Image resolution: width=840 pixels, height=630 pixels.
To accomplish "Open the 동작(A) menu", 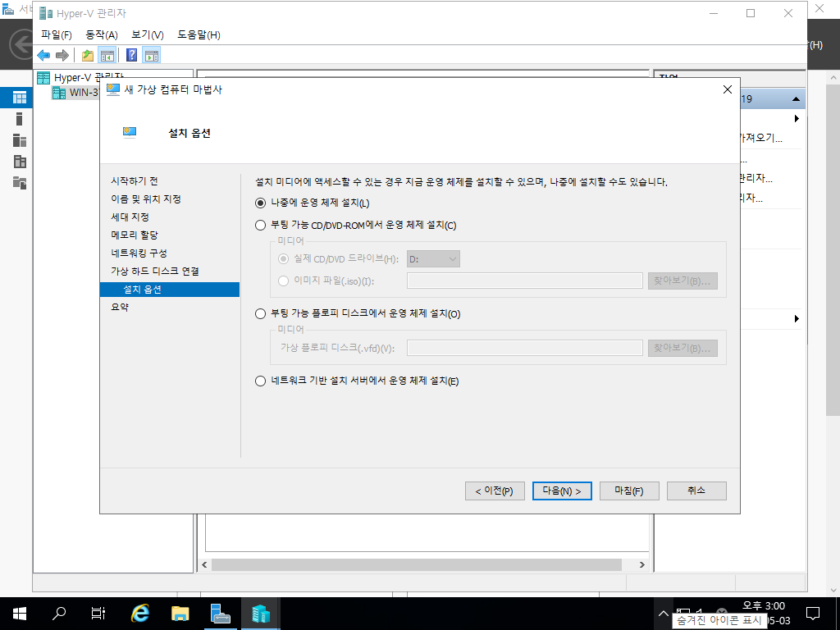I will click(102, 34).
